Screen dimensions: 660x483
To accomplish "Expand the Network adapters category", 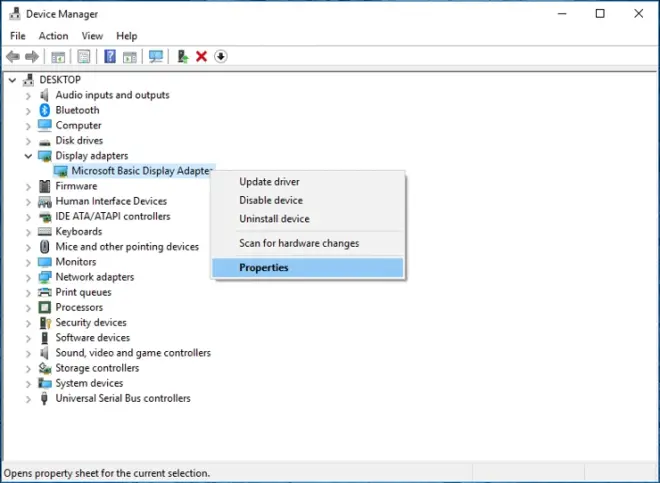I will (x=28, y=278).
